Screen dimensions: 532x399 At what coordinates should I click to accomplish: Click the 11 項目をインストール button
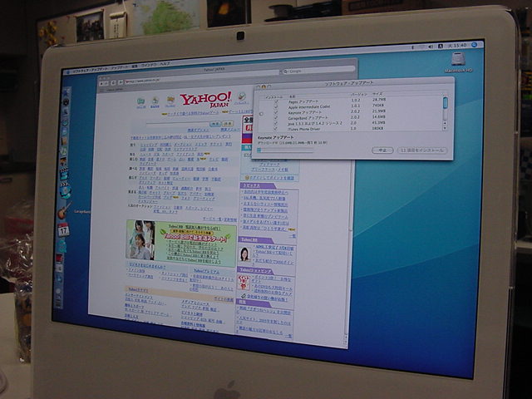tap(422, 150)
